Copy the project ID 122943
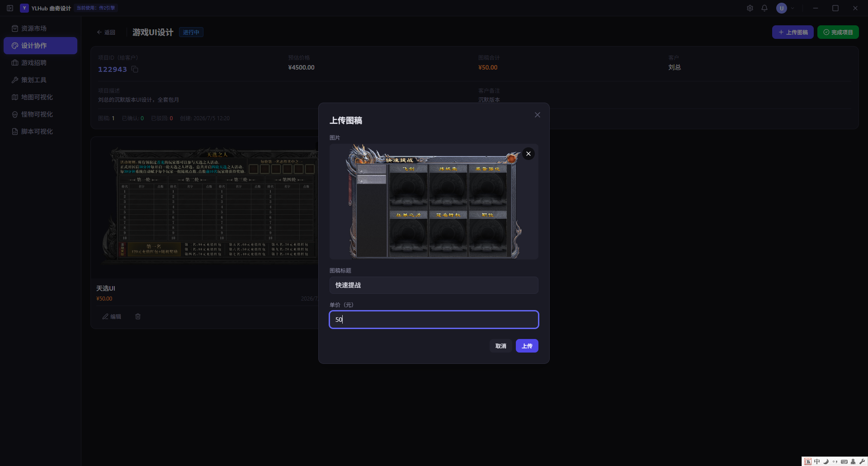The width and height of the screenshot is (868, 466). (x=135, y=69)
